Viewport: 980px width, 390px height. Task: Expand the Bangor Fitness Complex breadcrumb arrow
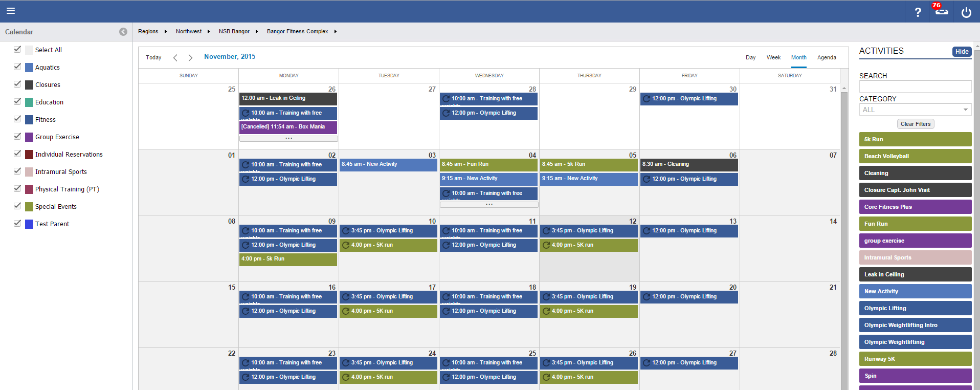coord(336,32)
